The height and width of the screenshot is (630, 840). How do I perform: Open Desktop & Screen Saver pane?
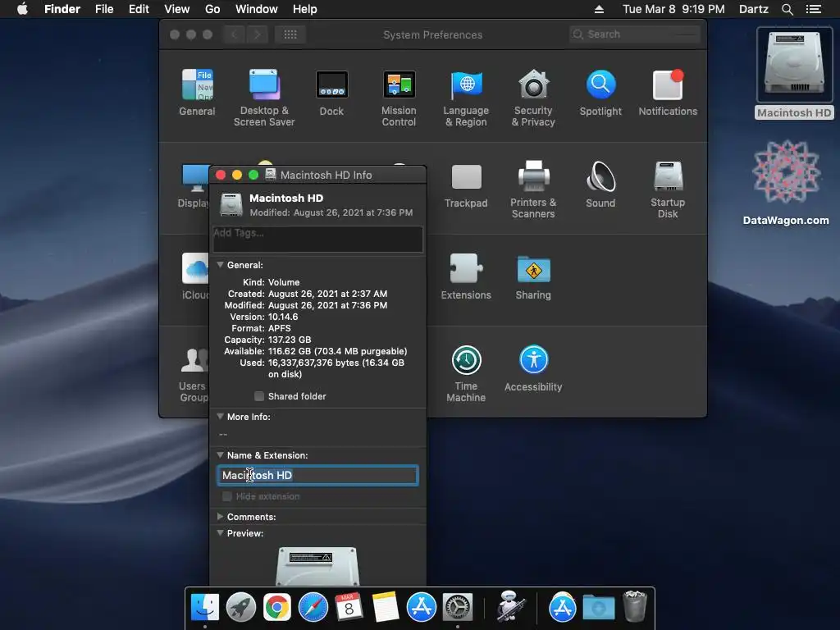[x=264, y=98]
